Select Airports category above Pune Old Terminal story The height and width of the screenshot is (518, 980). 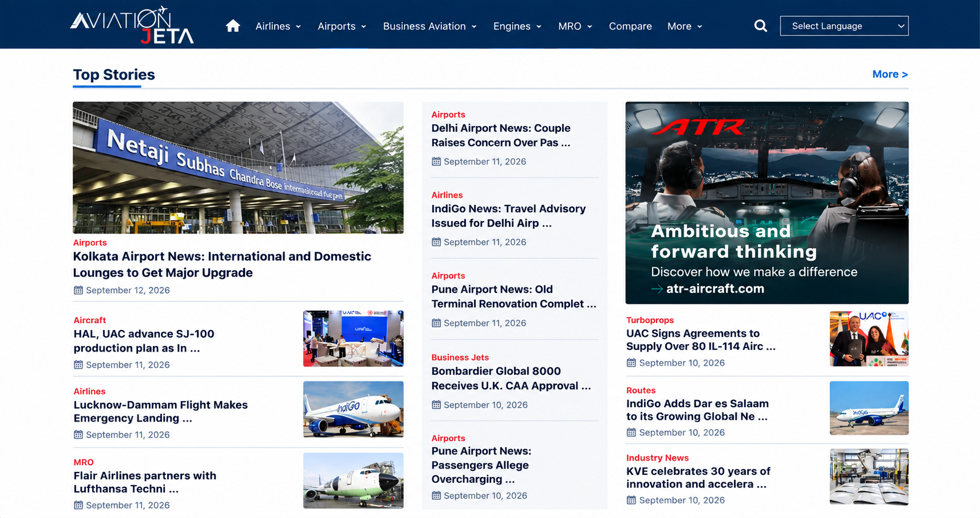pos(448,276)
